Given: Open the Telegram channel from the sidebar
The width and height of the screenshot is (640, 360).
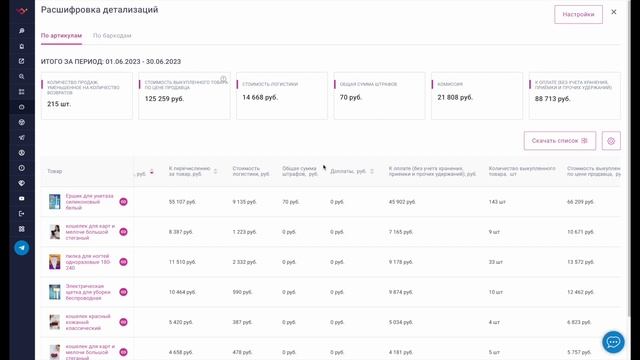Looking at the screenshot, I should tap(22, 248).
